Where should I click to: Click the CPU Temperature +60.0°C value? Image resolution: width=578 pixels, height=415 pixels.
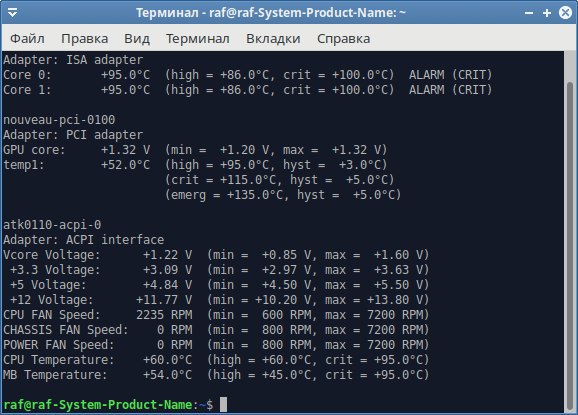[x=168, y=360]
